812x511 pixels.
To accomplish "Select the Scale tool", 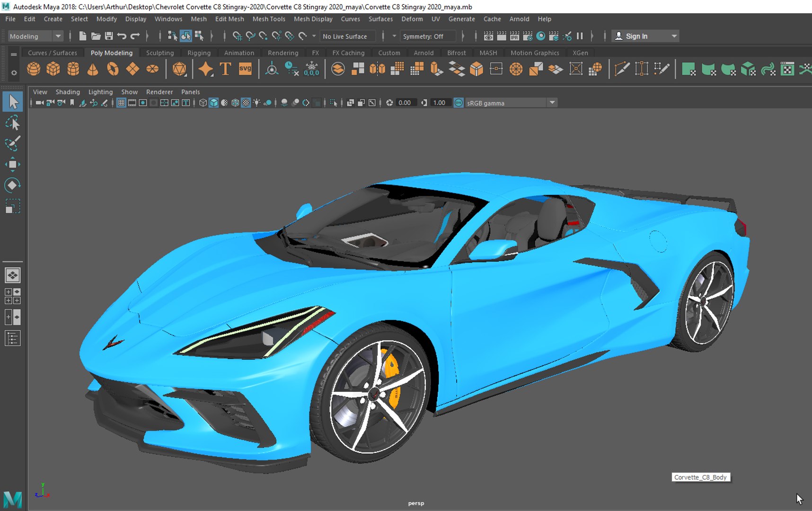I will coord(13,206).
